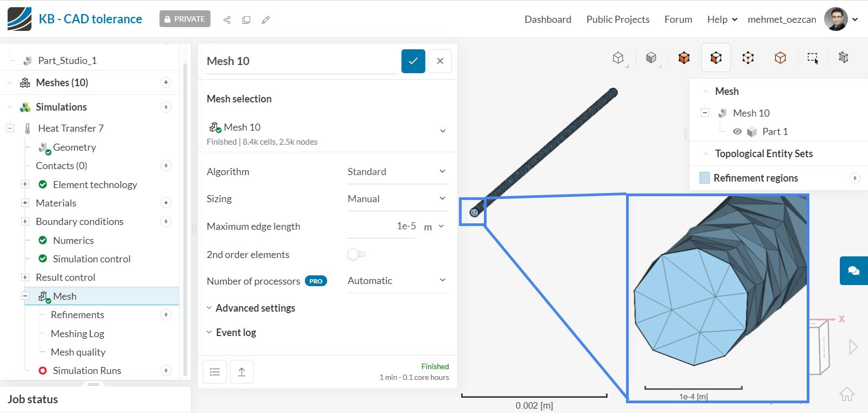Open the Meshing Log tree item
This screenshot has height=413, width=868.
click(77, 334)
